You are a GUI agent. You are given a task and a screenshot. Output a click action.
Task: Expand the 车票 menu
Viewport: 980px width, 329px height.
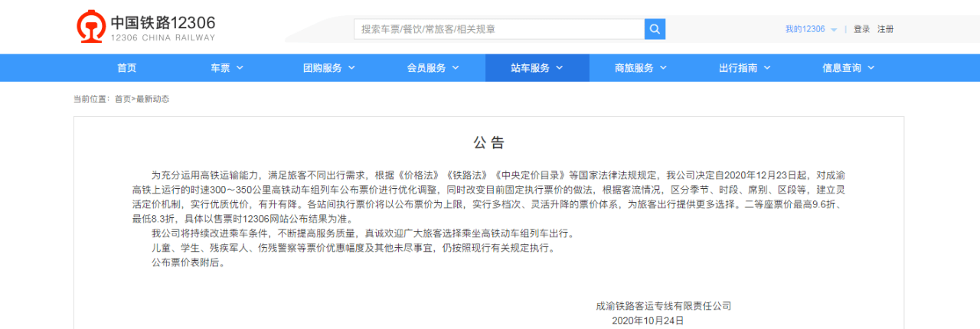[x=227, y=68]
